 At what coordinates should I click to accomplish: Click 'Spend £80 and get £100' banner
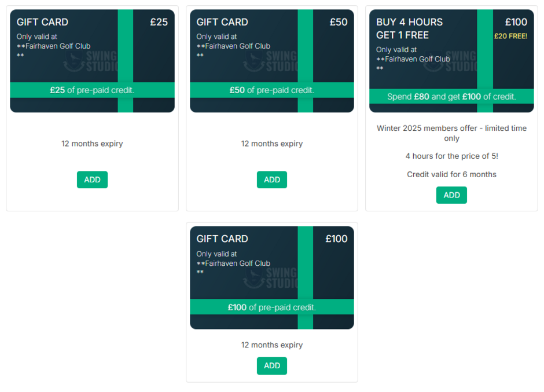[x=451, y=97]
